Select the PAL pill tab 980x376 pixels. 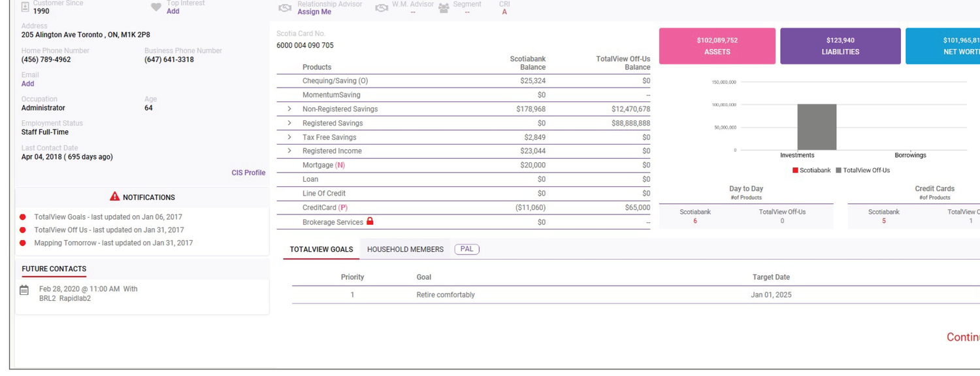coord(466,249)
